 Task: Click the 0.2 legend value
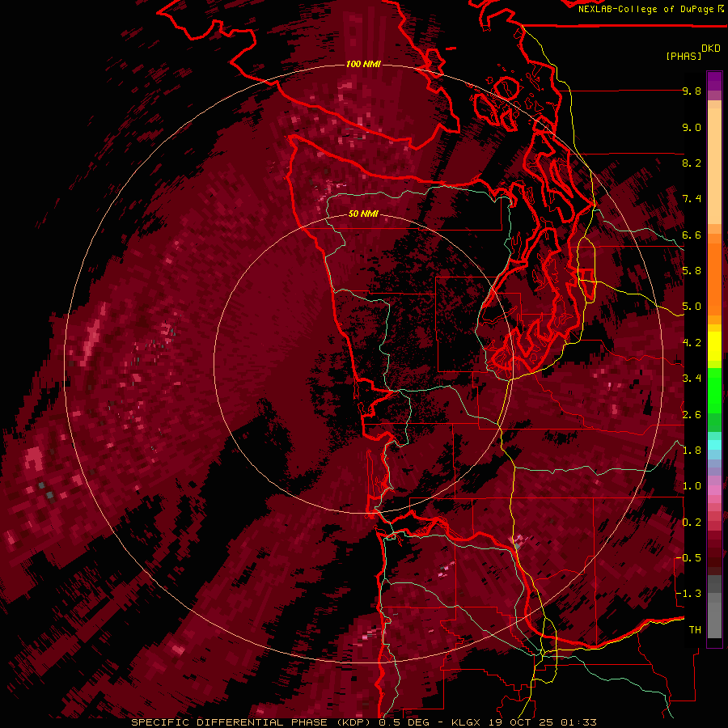(692, 523)
